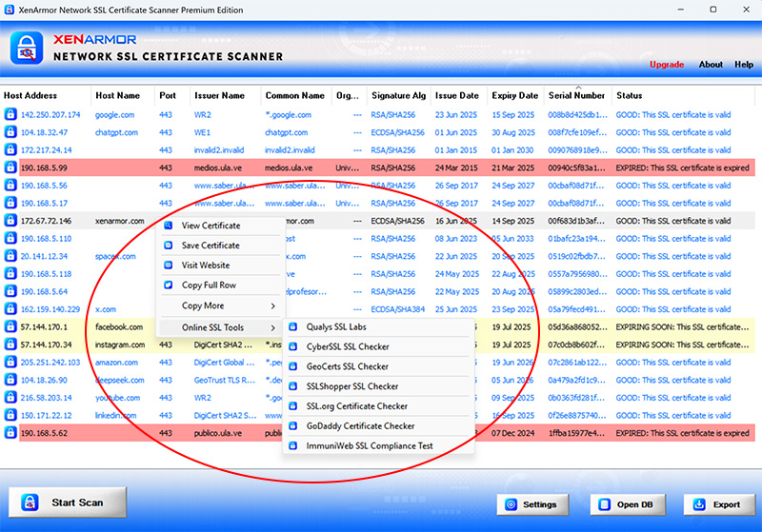The image size is (762, 532).
Task: Sort by Issue Date column header
Action: pos(457,95)
